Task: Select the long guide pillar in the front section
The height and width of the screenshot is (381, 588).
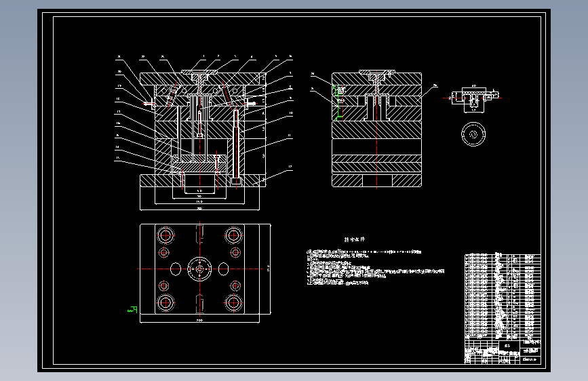Action: [236, 146]
